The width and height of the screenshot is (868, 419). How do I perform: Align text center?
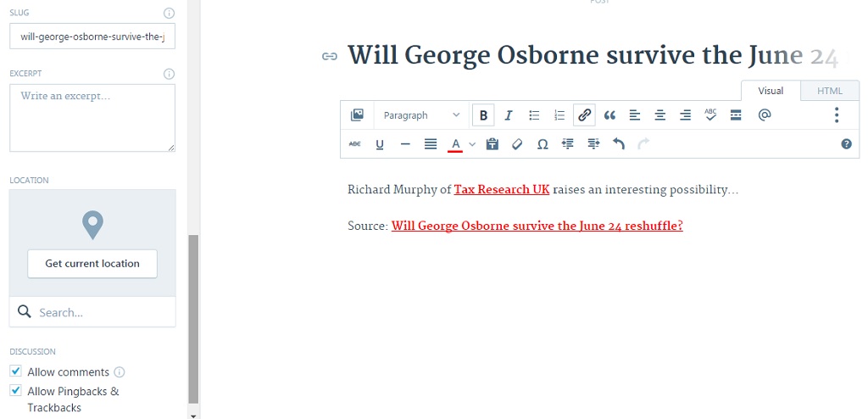[x=659, y=115]
